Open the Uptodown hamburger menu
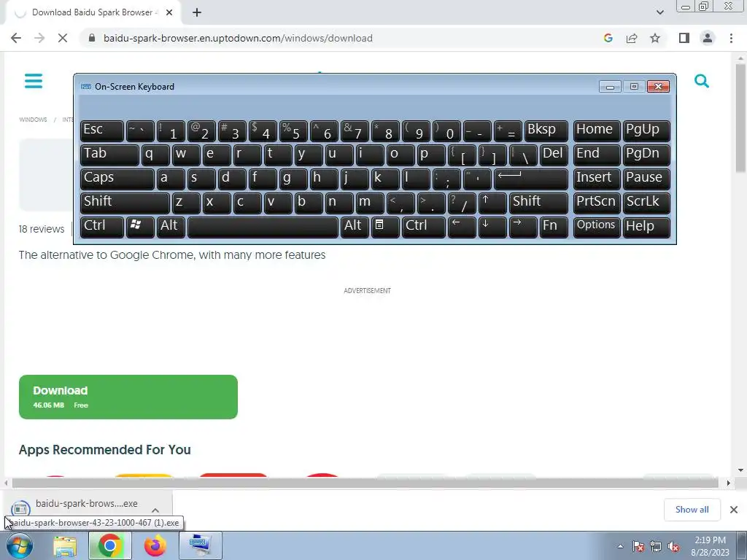 click(34, 81)
